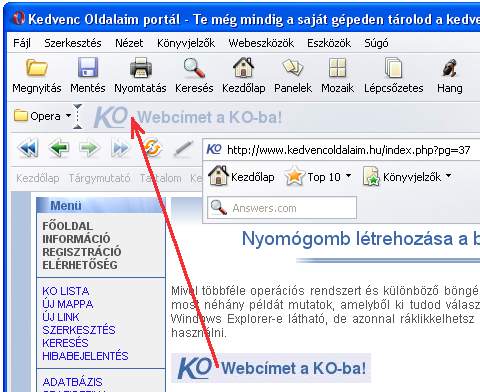Open the Top 10 dropdown arrow
The width and height of the screenshot is (480, 392).
click(x=348, y=175)
